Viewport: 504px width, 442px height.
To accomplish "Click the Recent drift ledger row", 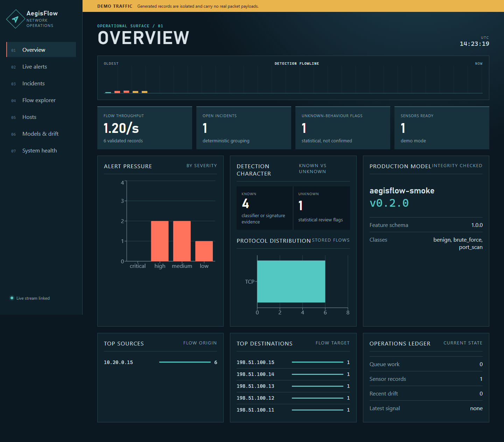I will click(x=426, y=393).
